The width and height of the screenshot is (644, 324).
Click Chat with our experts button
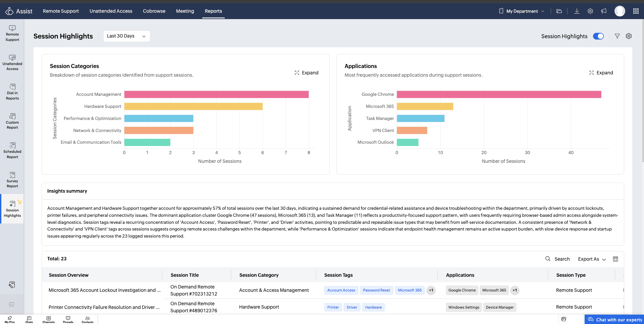coord(614,319)
